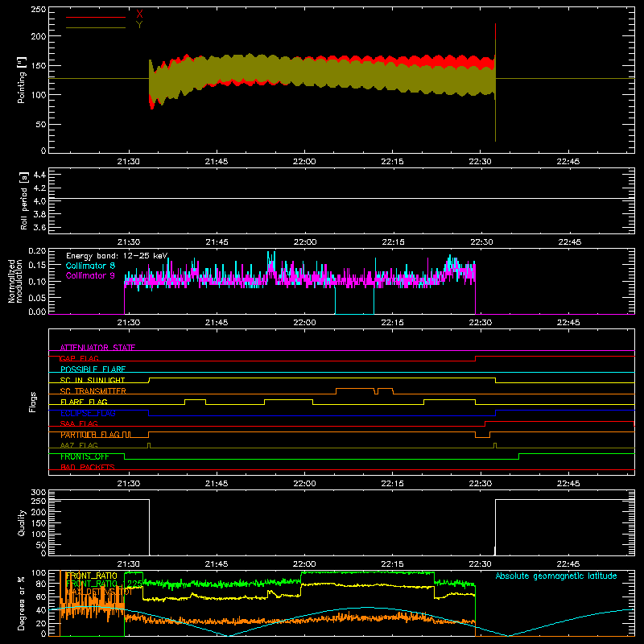Click the POSSIBLE_FLARE flag label
This screenshot has width=644, height=644.
[93, 369]
